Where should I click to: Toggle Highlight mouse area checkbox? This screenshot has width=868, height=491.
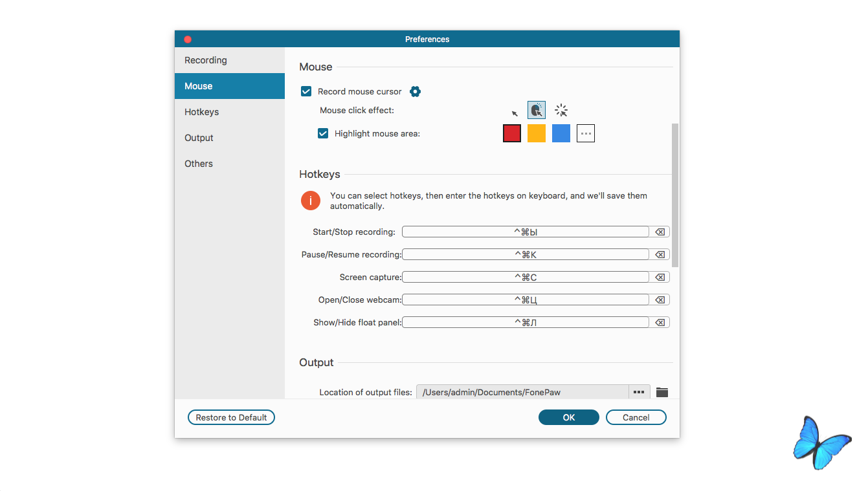coord(323,133)
